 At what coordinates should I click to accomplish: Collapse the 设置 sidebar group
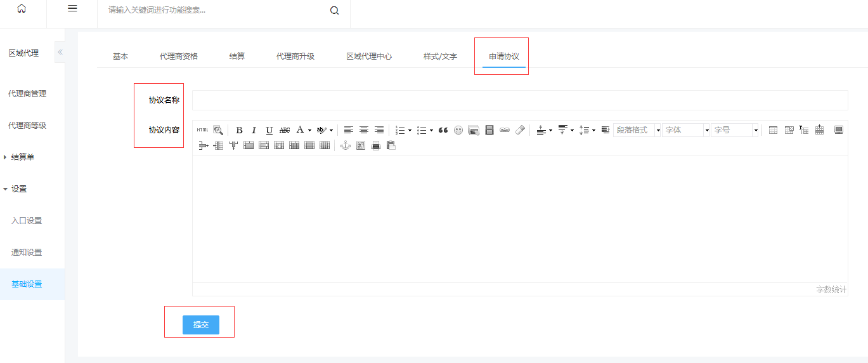coord(15,188)
